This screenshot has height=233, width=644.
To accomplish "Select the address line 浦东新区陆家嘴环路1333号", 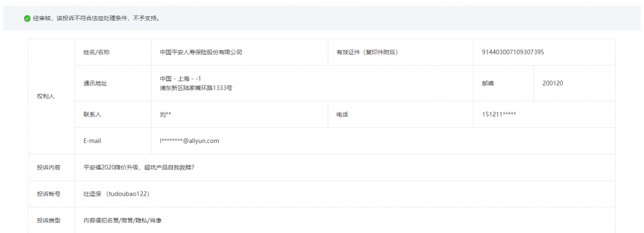I will click(x=196, y=88).
